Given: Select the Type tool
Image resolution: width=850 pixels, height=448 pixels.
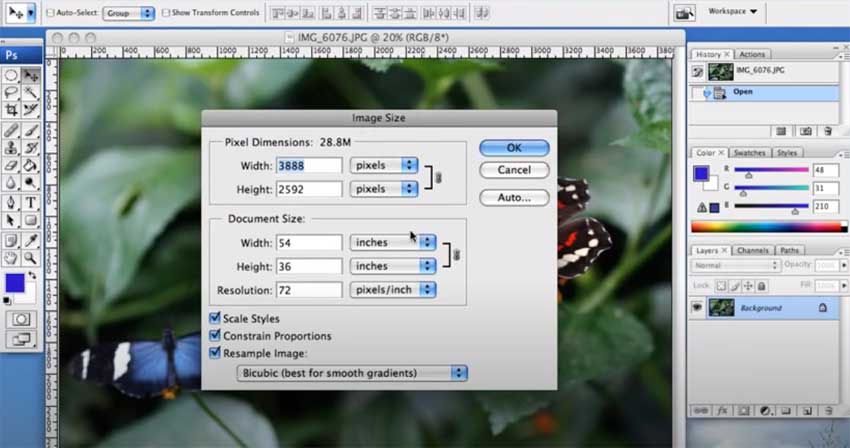Looking at the screenshot, I should pos(31,203).
